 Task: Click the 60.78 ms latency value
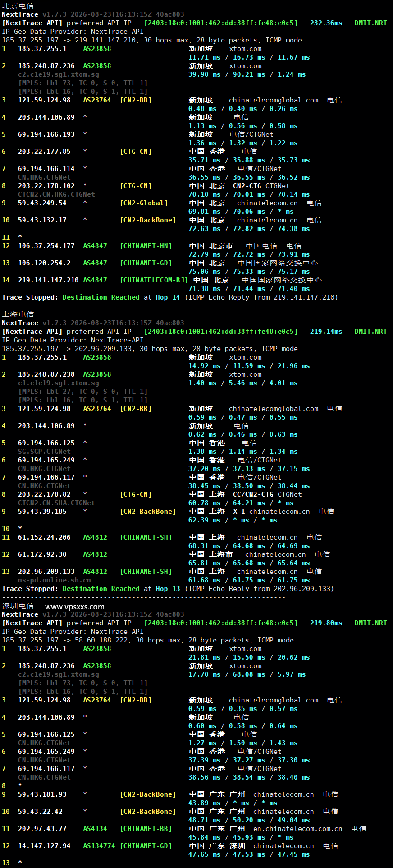(x=205, y=503)
